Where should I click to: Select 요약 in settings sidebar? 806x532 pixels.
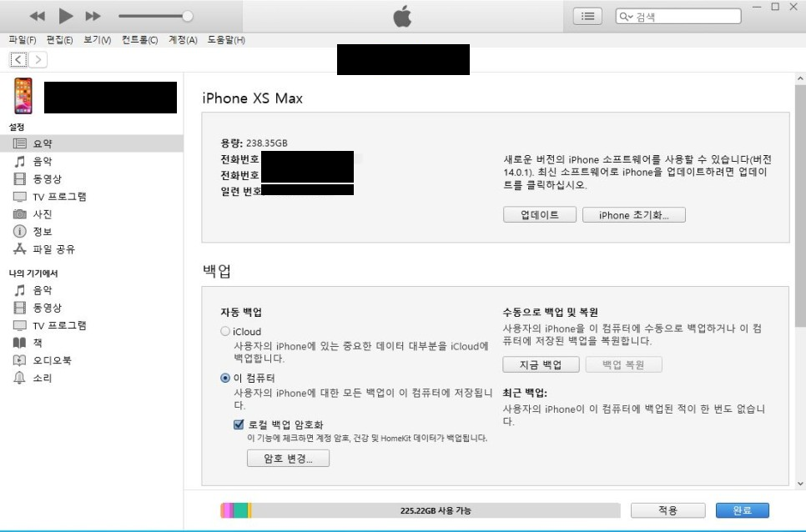(92, 143)
